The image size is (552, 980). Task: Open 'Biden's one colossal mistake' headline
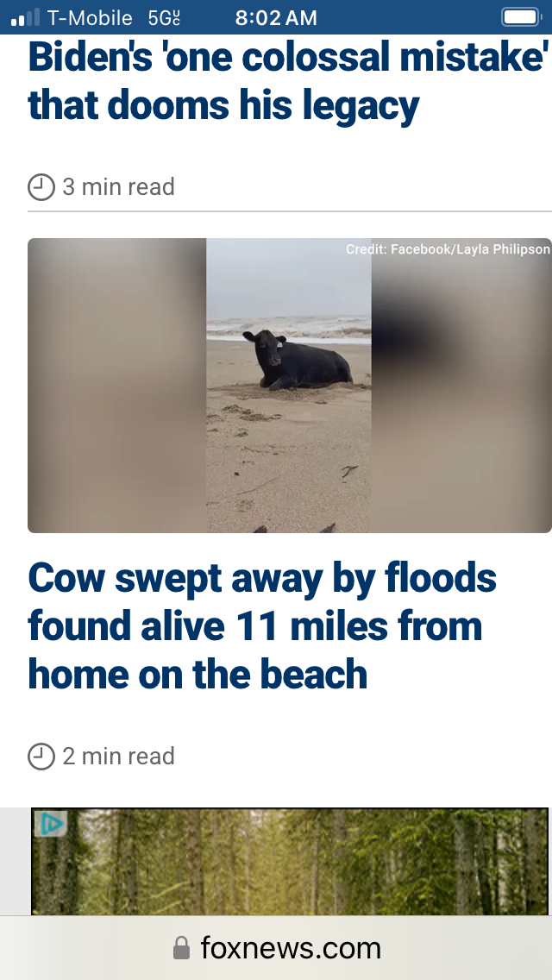pyautogui.click(x=288, y=82)
